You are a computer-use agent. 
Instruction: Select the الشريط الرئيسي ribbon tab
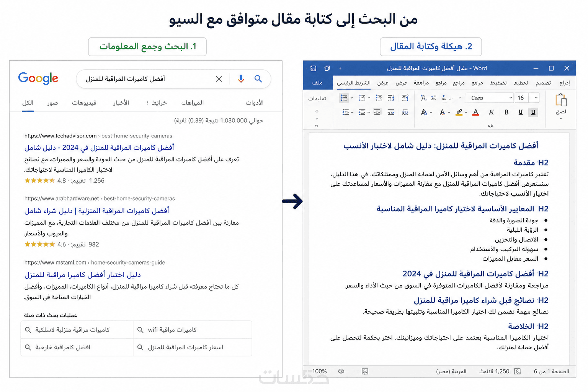[354, 83]
